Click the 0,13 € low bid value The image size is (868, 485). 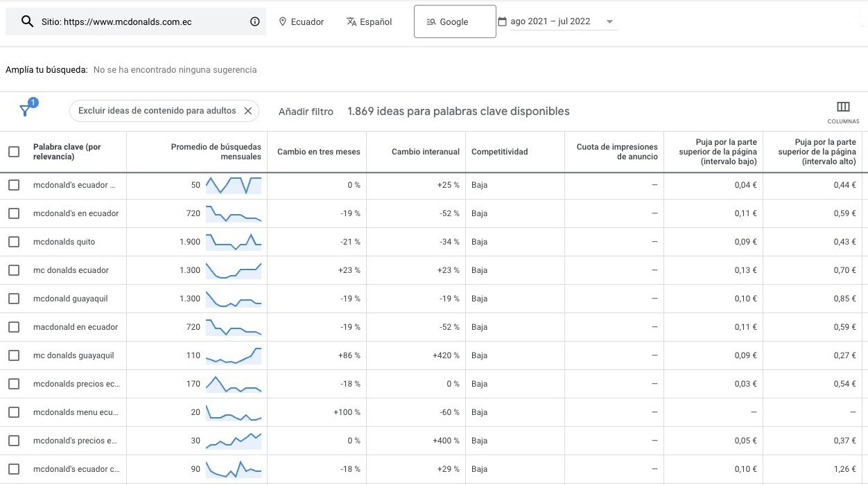(x=746, y=270)
